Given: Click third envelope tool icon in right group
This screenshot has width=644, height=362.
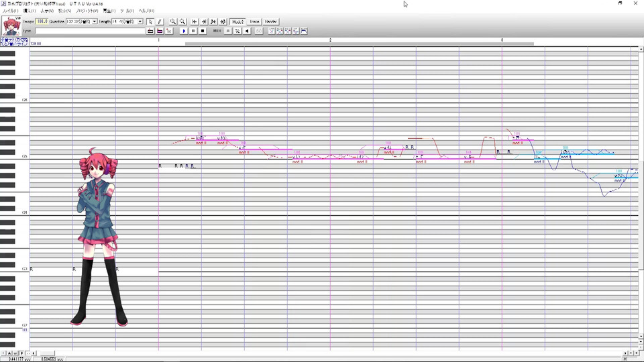Looking at the screenshot, I should (x=288, y=31).
